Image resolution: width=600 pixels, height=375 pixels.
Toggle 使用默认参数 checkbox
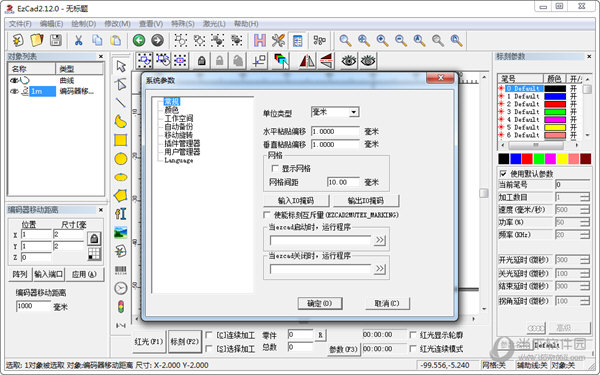coord(503,174)
